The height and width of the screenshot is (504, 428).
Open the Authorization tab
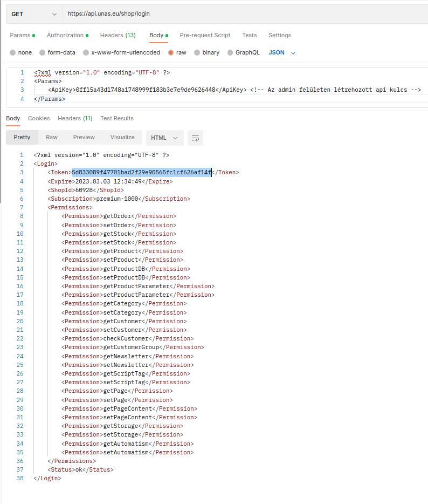click(x=68, y=36)
